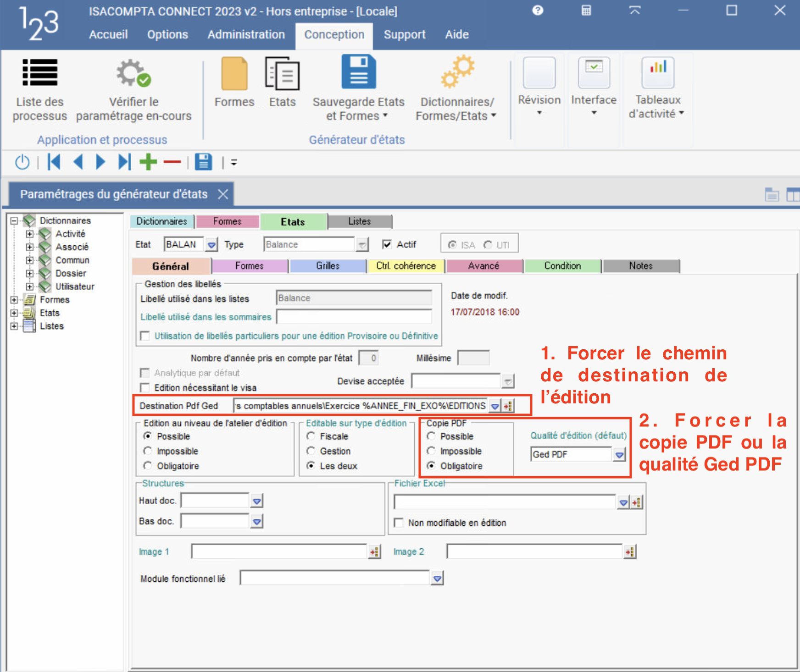Browse Fichier Excel file icon
This screenshot has width=800, height=672.
[x=636, y=502]
